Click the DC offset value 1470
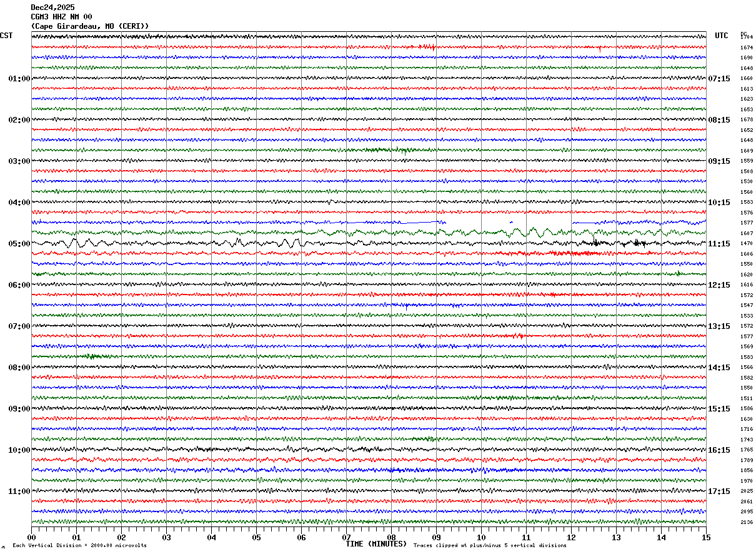This screenshot has height=554, width=756. pos(747,244)
